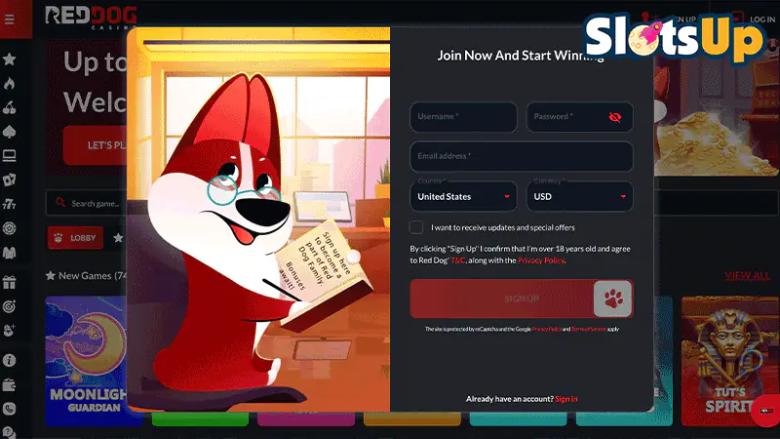Open the 777 sidebar icon
The image size is (780, 439).
tap(10, 204)
